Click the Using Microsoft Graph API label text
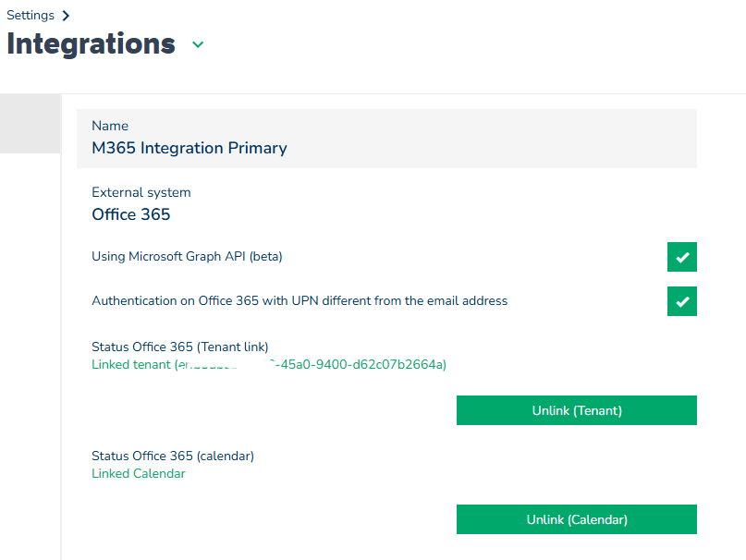 (187, 256)
